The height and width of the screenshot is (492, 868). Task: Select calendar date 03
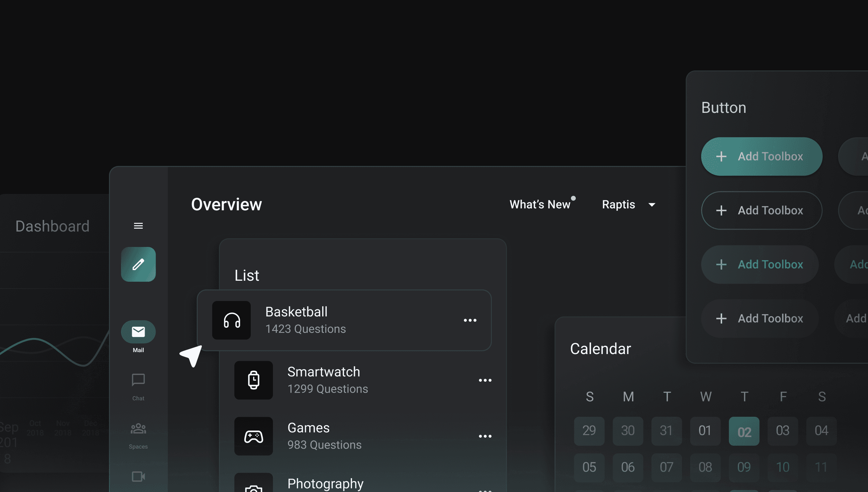pyautogui.click(x=782, y=431)
